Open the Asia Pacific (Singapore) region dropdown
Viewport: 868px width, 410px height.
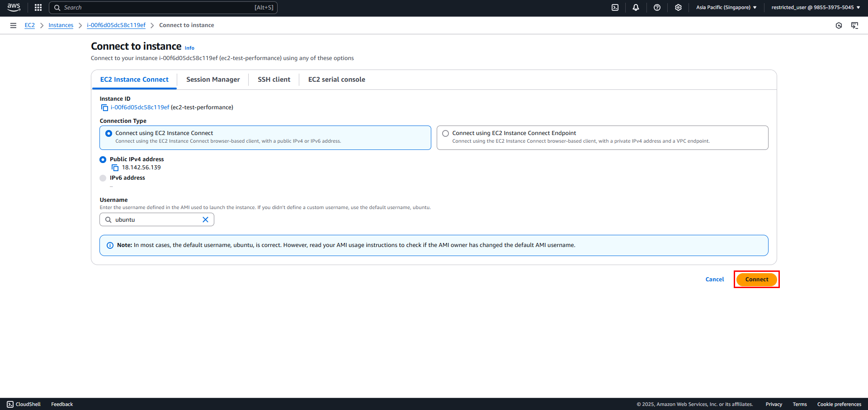point(726,7)
